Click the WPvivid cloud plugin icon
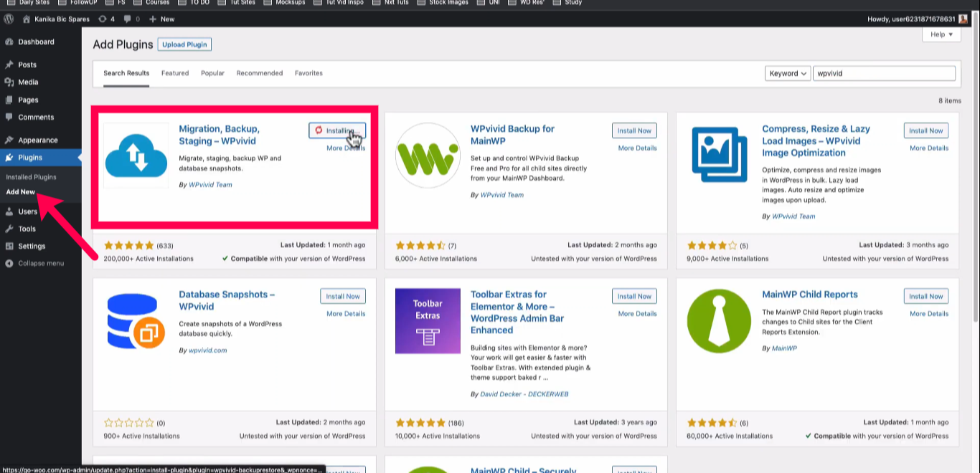The width and height of the screenshot is (980, 473). tap(136, 156)
